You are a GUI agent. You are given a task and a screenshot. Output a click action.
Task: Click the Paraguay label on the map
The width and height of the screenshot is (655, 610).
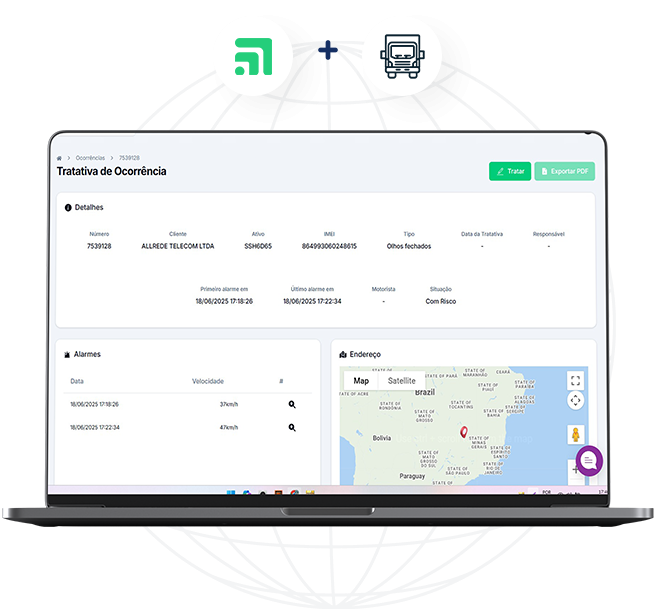click(412, 476)
